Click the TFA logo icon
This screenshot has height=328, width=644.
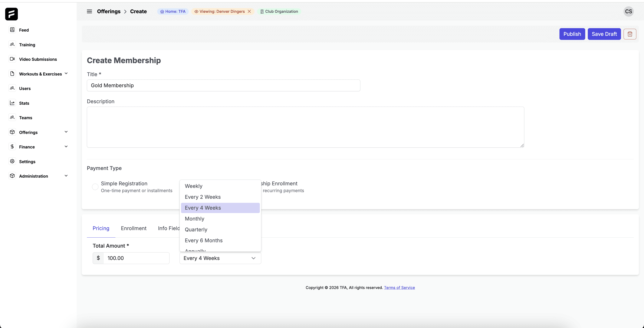[11, 14]
